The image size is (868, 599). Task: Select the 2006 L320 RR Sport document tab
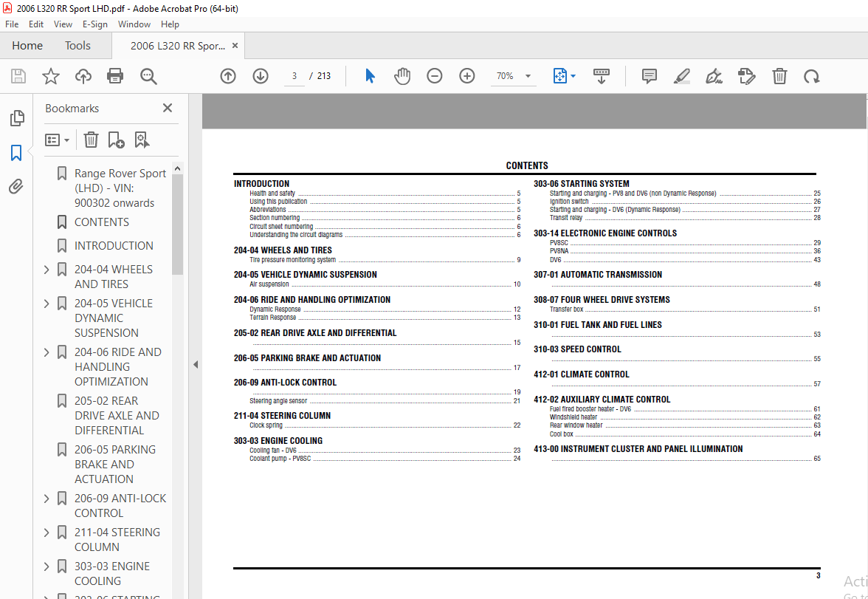click(x=178, y=46)
